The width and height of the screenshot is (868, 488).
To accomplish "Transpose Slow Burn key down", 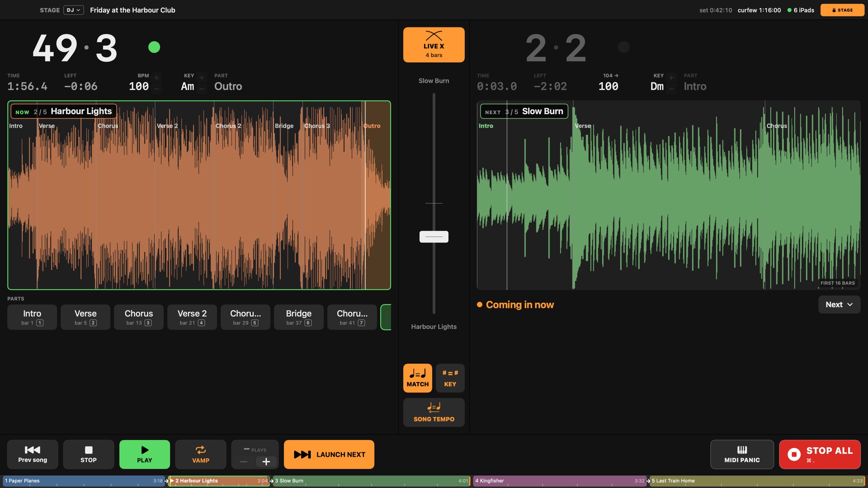I will tap(671, 88).
